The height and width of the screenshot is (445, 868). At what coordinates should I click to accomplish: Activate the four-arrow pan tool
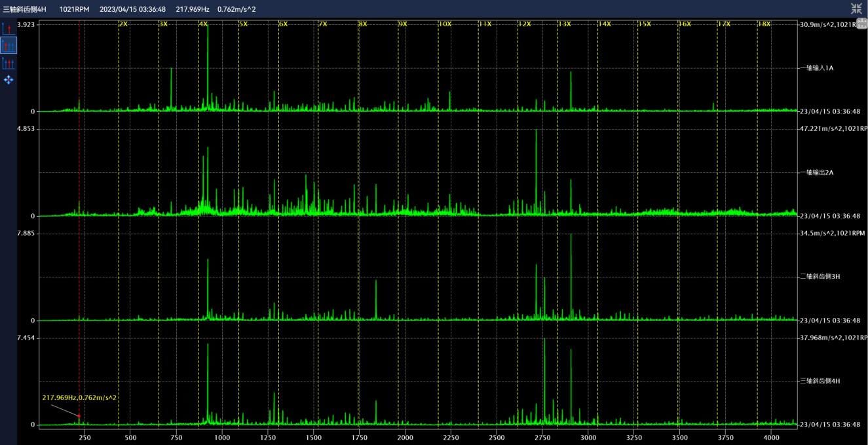coord(8,80)
